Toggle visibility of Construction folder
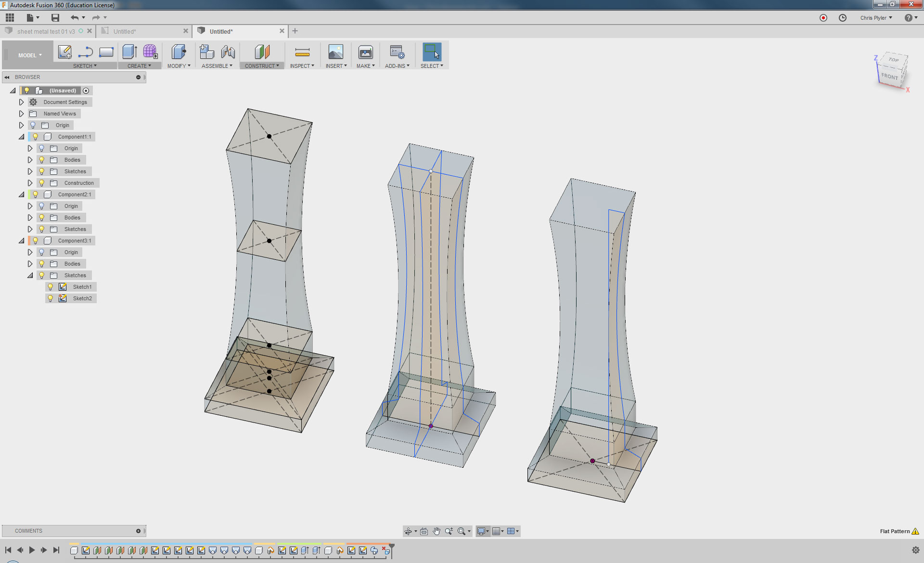The image size is (924, 563). pos(42,183)
